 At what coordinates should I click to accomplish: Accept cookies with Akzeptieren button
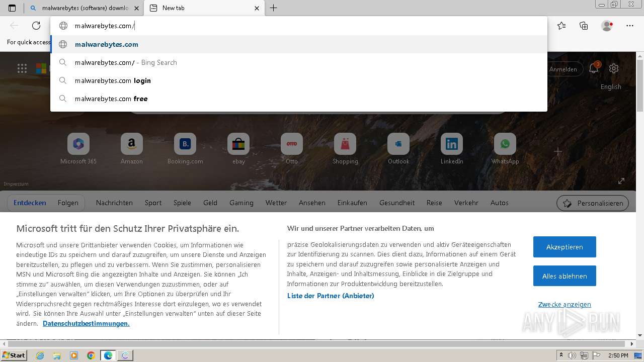(565, 247)
